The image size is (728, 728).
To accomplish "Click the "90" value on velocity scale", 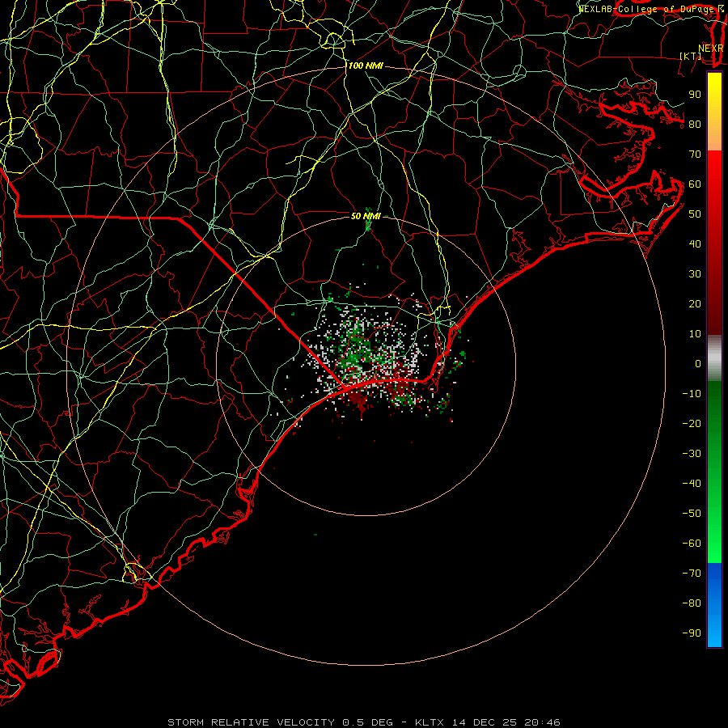I will 695,95.
